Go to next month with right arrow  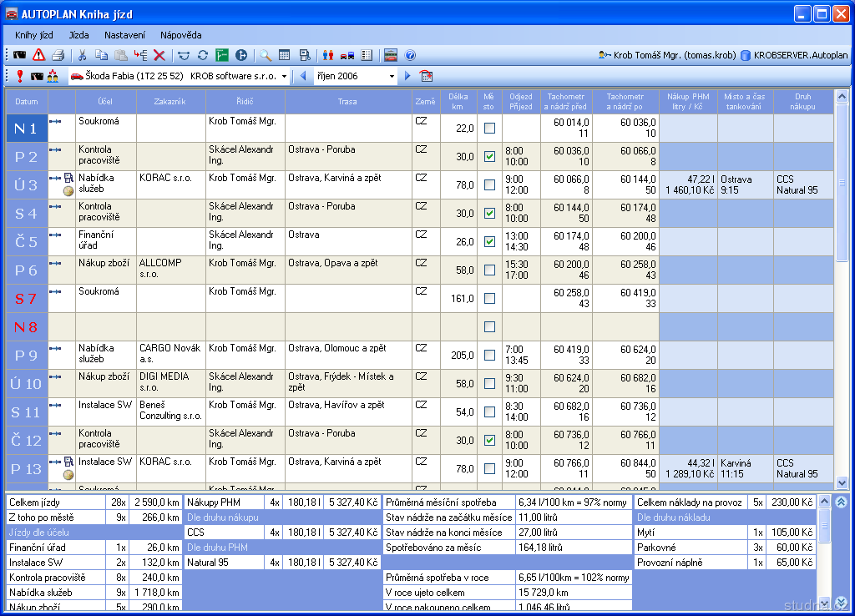coord(407,76)
